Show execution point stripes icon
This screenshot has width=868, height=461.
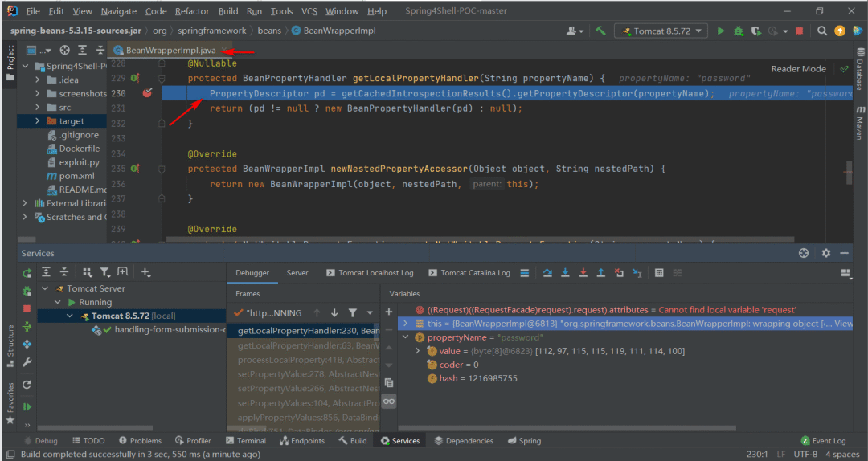524,273
